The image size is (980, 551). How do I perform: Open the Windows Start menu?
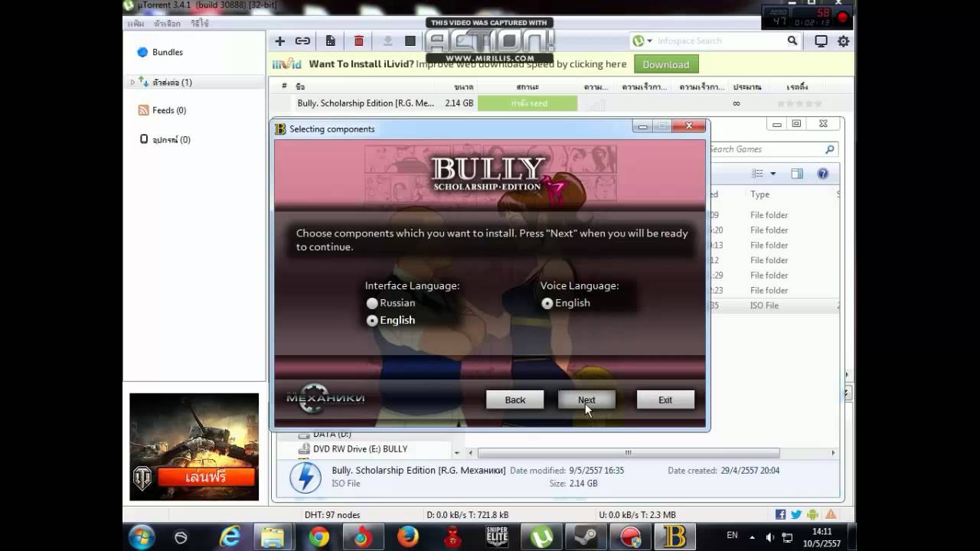click(142, 537)
